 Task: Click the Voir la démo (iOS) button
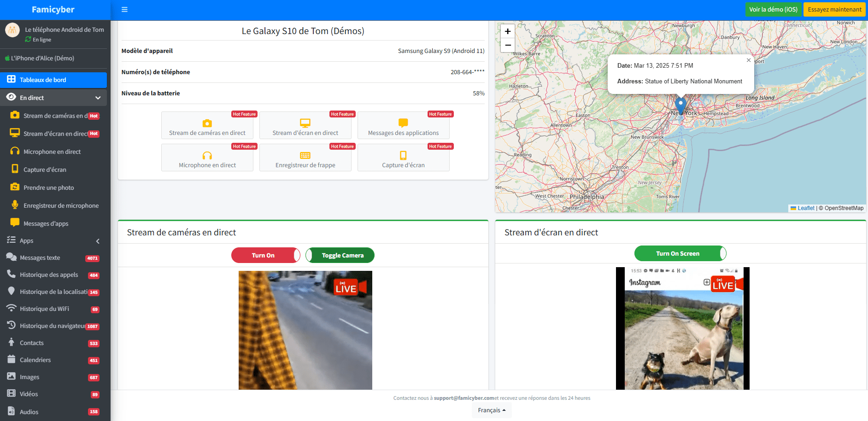[773, 9]
